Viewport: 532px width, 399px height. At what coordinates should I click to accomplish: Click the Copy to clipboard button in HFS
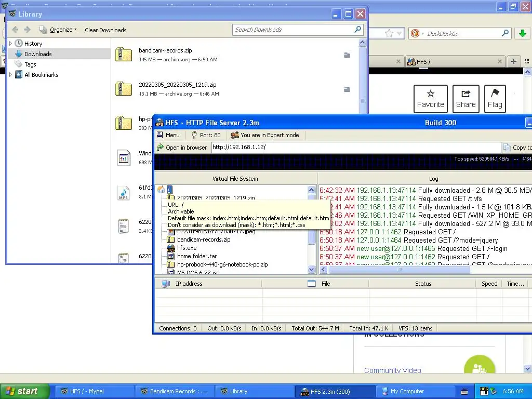[518, 148]
